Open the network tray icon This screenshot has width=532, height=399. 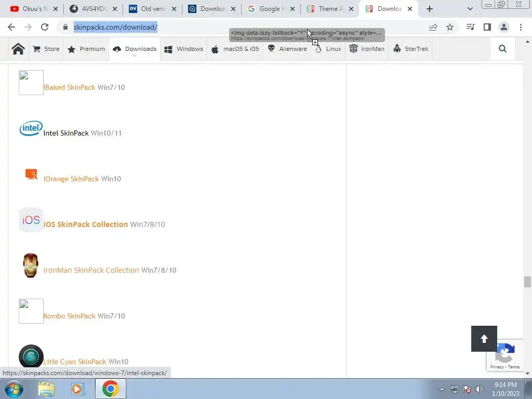[x=454, y=390]
